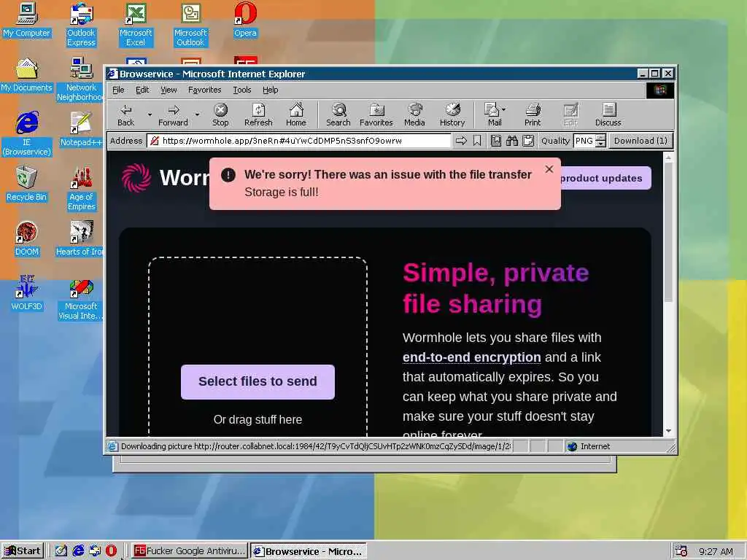The height and width of the screenshot is (560, 747).
Task: Open the Media toolbar button
Action: [x=414, y=115]
